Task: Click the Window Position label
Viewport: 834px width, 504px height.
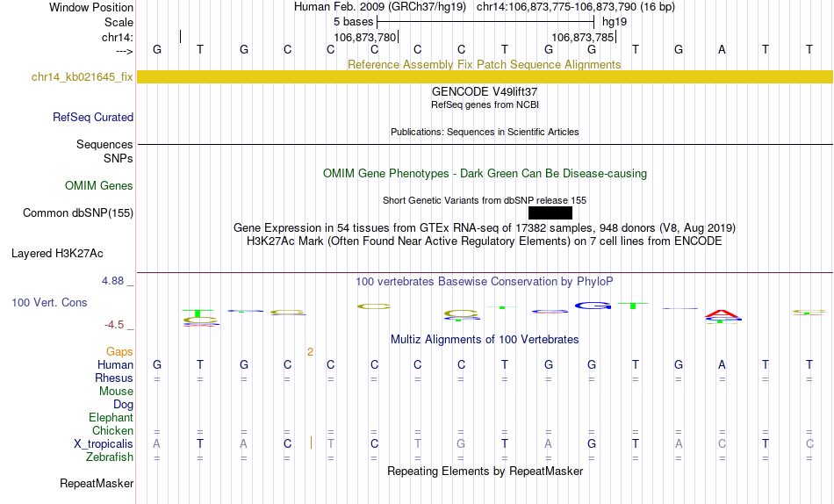Action: (91, 7)
